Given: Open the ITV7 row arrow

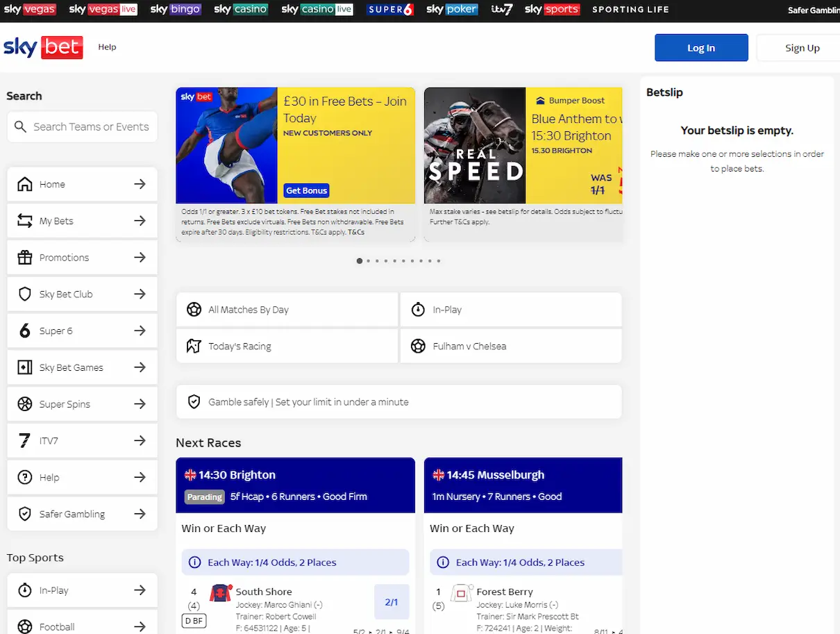Looking at the screenshot, I should point(140,441).
